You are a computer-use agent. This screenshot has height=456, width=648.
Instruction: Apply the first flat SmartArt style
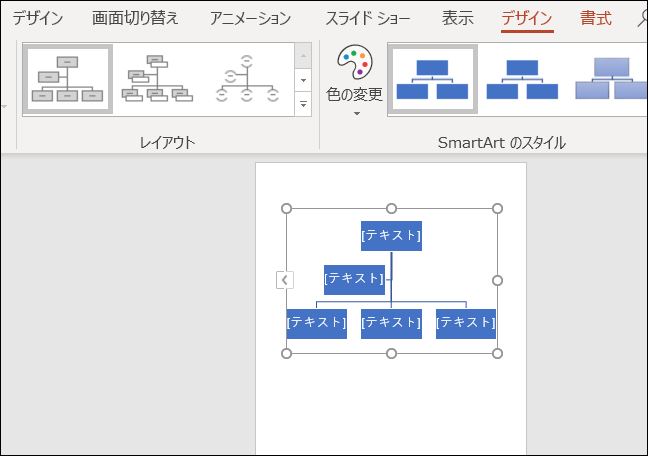pos(432,79)
